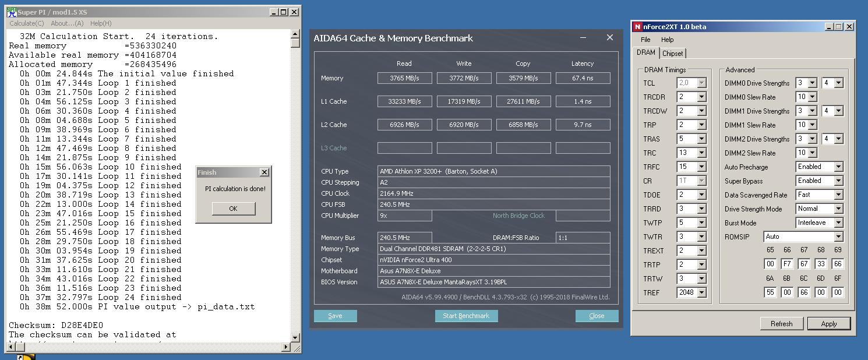868x360 pixels.
Task: Expand the TRC dropdown
Action: click(x=701, y=153)
